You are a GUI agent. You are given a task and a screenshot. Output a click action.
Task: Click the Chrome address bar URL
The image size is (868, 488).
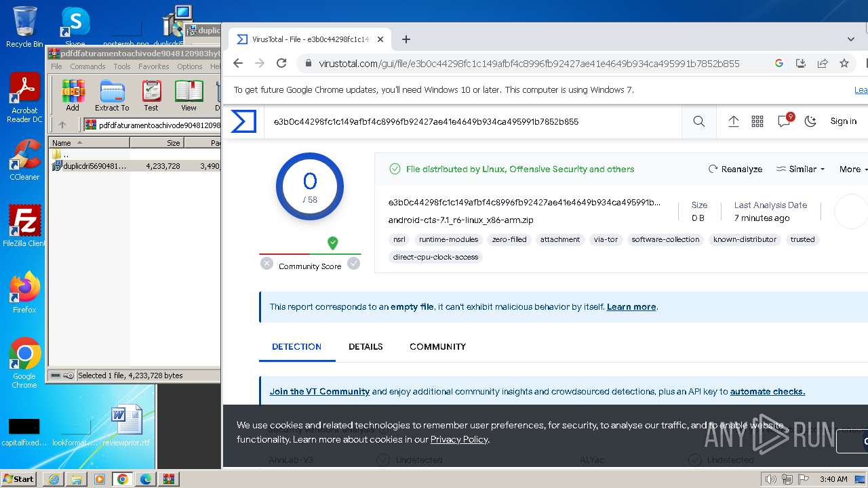point(529,63)
